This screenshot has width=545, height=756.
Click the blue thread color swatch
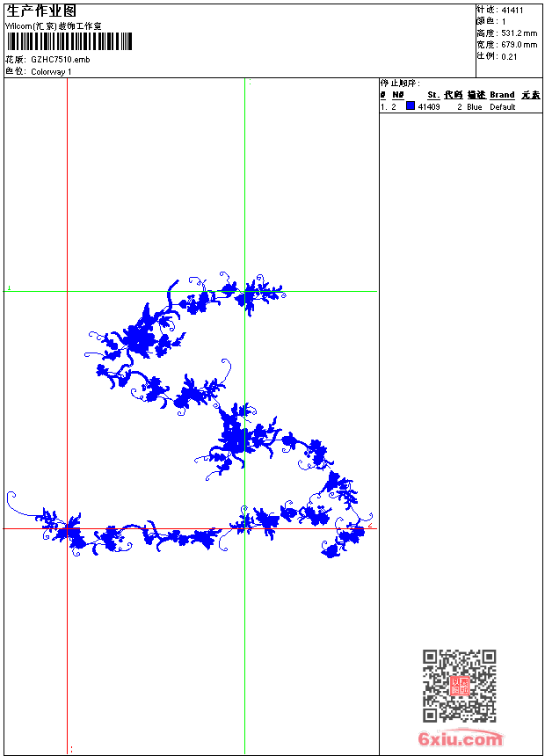click(x=411, y=106)
